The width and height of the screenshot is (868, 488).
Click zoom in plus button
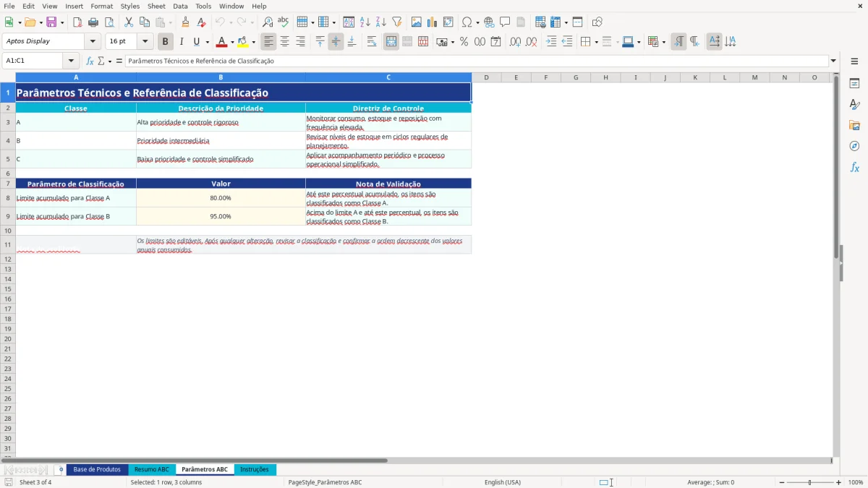839,482
